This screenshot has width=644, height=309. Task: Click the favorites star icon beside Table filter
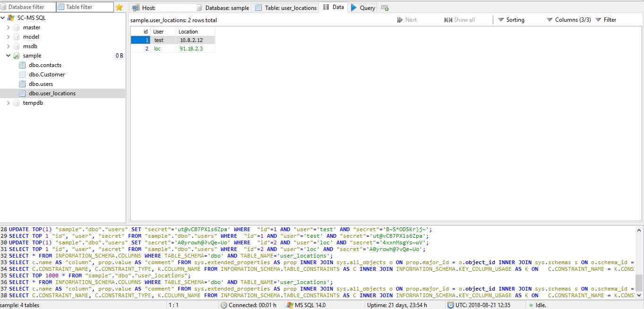click(x=119, y=7)
